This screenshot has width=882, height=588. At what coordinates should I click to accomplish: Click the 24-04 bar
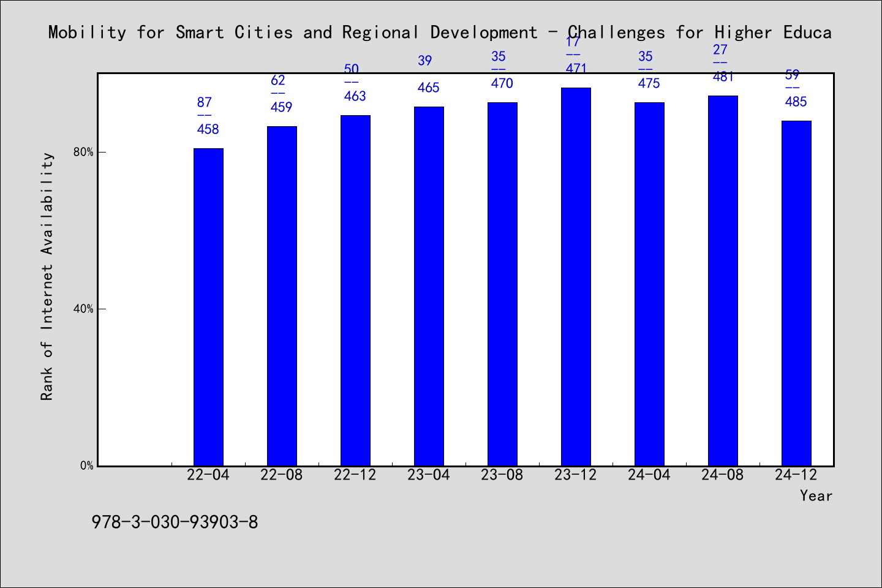(x=649, y=284)
